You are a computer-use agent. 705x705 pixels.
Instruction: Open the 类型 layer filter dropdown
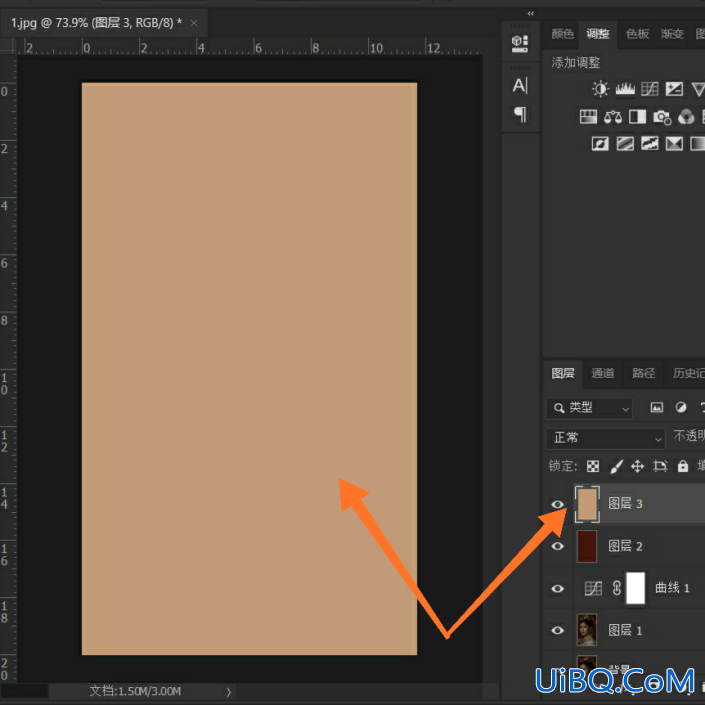pos(589,408)
